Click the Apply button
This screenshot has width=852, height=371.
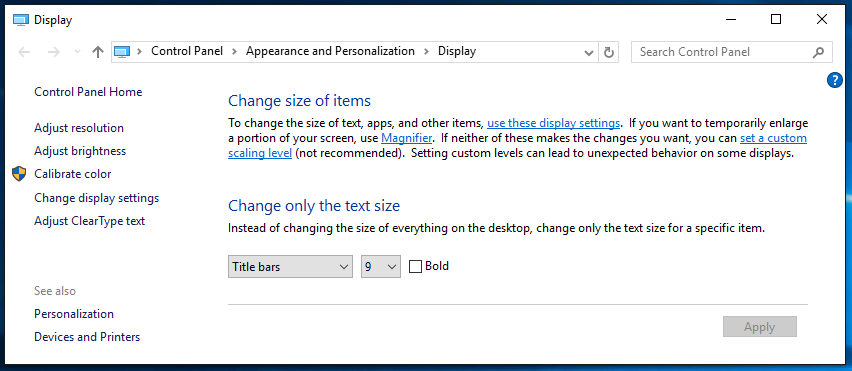point(760,326)
